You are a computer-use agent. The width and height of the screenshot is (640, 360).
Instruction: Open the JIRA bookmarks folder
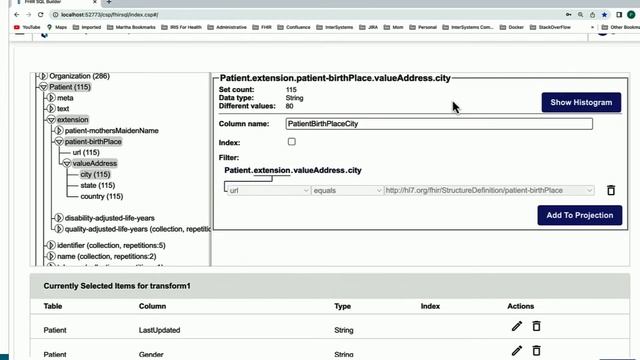[369, 27]
